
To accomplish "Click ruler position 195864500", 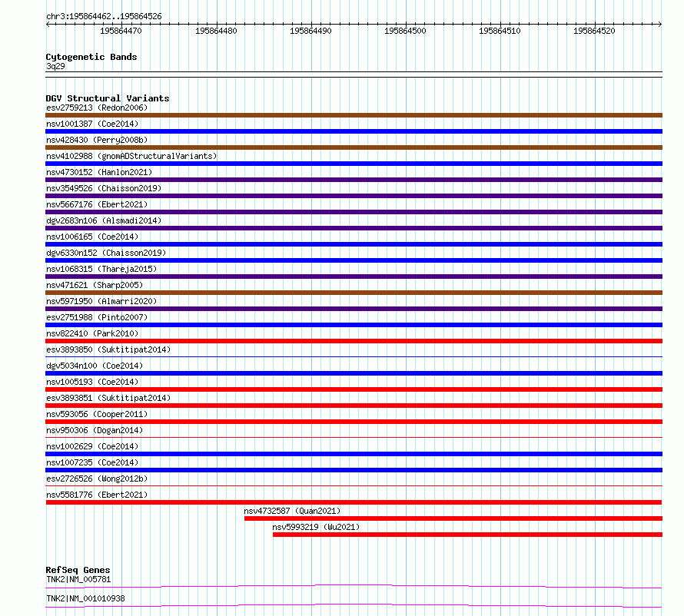I will (405, 31).
